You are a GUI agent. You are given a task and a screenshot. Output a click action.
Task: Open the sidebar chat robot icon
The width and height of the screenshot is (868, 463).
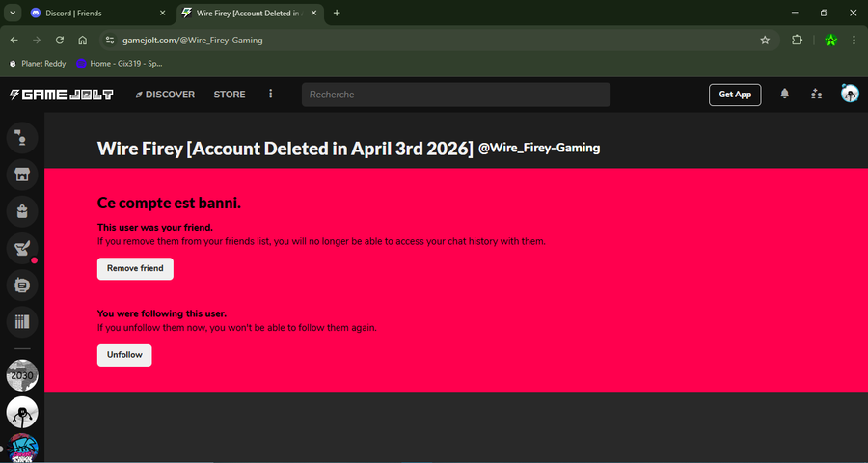22,286
